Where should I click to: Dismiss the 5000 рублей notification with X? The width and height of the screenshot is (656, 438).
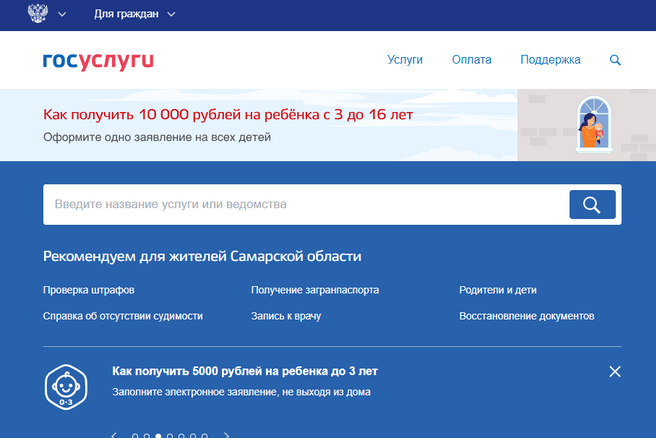coord(615,372)
